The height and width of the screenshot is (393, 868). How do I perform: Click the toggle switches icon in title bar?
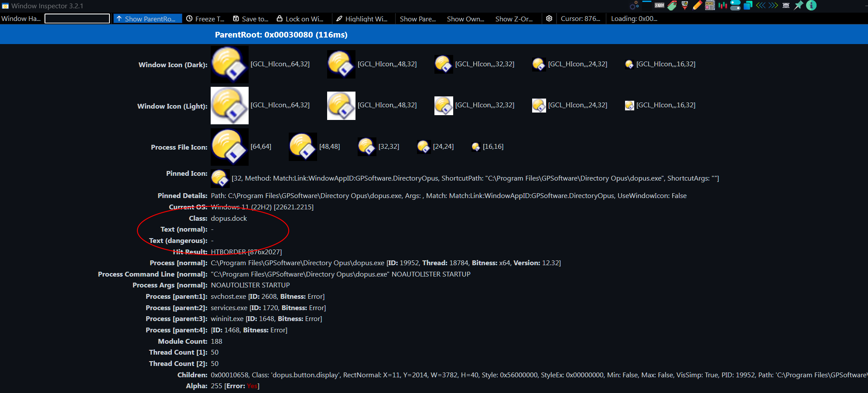pyautogui.click(x=735, y=5)
